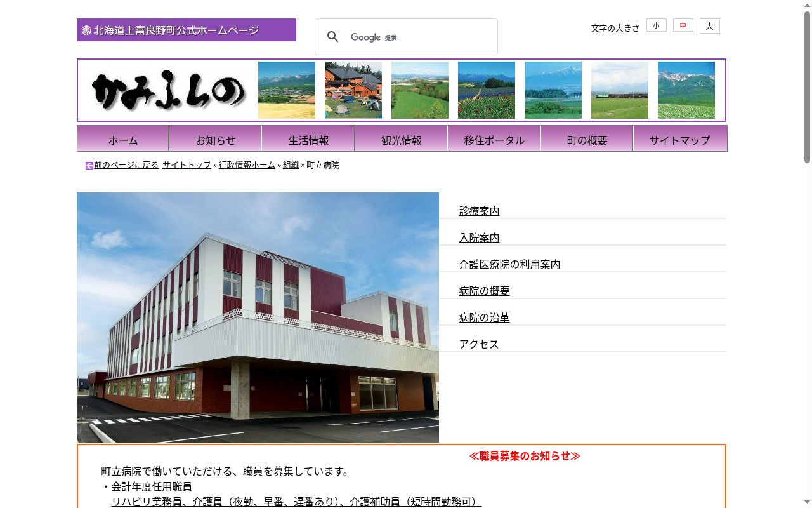Image resolution: width=812 pixels, height=508 pixels.
Task: Click the wheat field mountain thumbnail
Action: tap(287, 90)
